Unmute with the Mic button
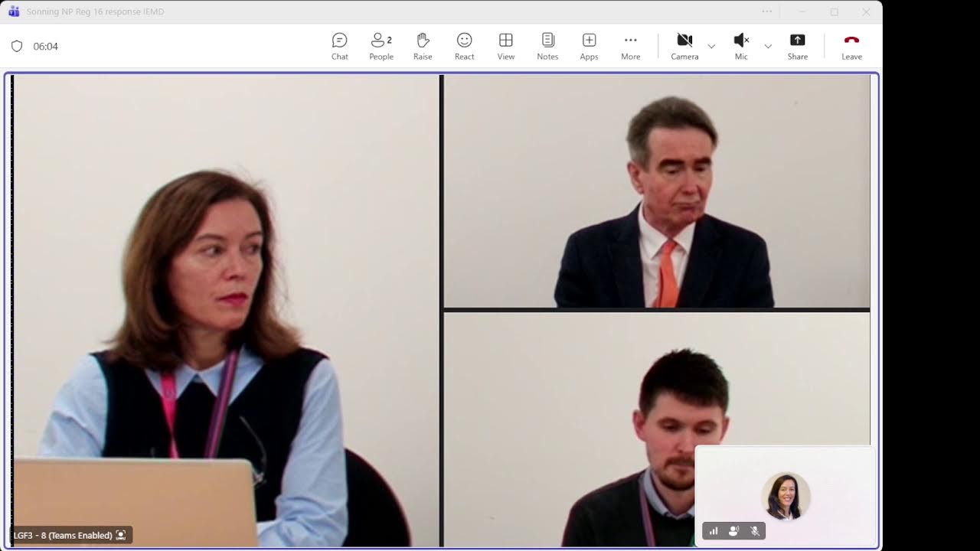The width and height of the screenshot is (980, 551). coord(741,46)
